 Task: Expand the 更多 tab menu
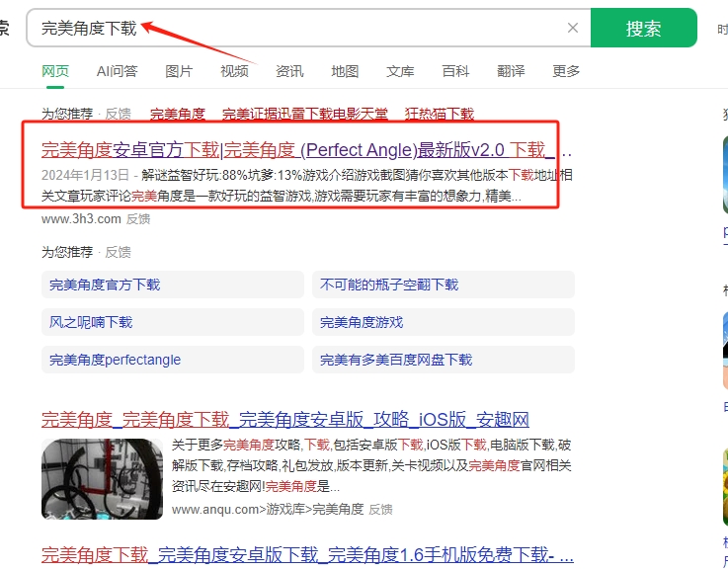tap(566, 71)
